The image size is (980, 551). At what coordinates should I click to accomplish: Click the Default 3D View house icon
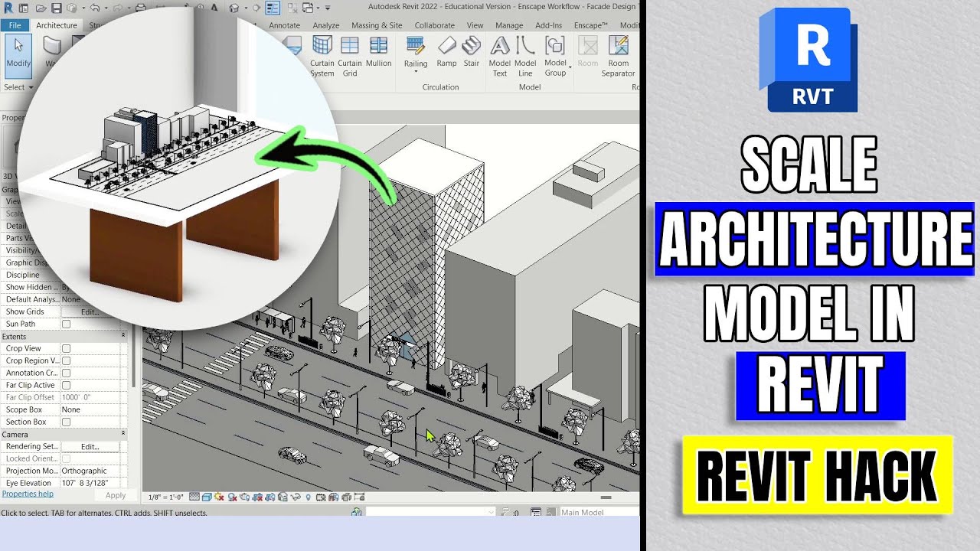coord(233,8)
